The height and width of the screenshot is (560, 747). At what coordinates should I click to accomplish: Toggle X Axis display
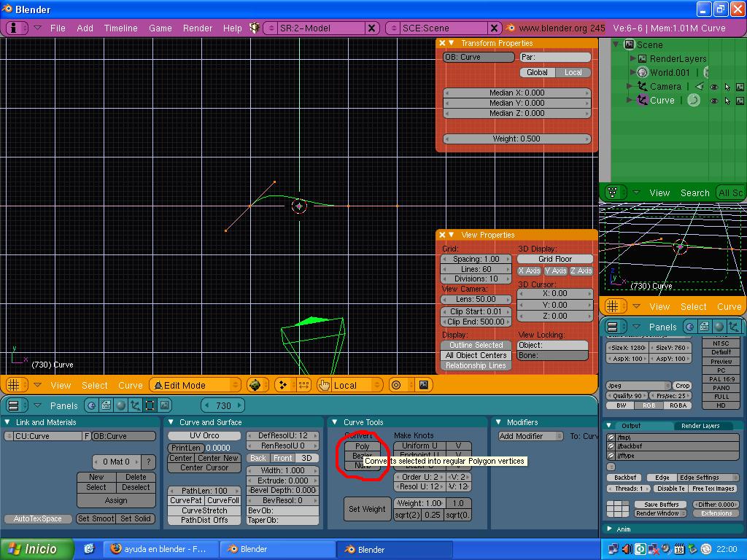530,271
